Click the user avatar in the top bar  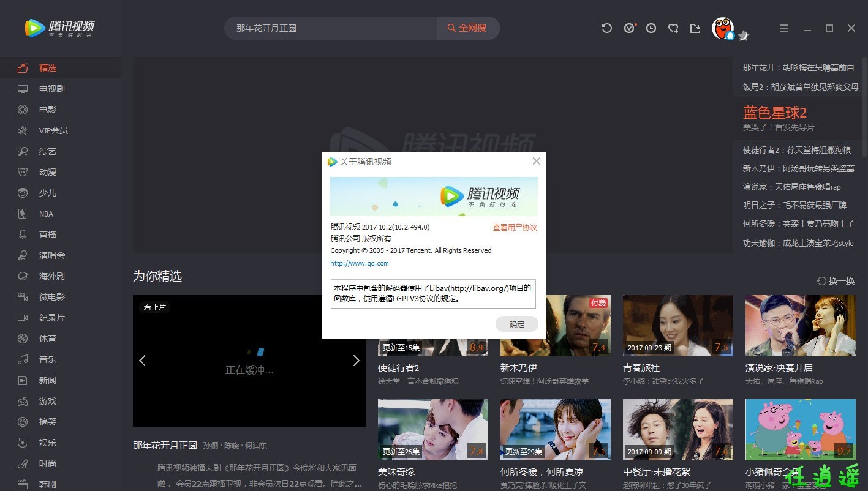[x=723, y=28]
